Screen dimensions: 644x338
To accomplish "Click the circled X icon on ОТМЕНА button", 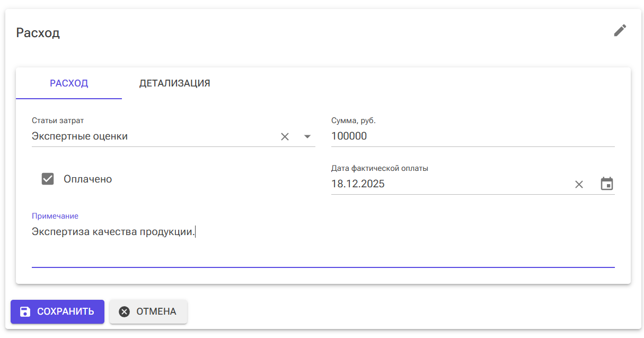I will pyautogui.click(x=125, y=311).
